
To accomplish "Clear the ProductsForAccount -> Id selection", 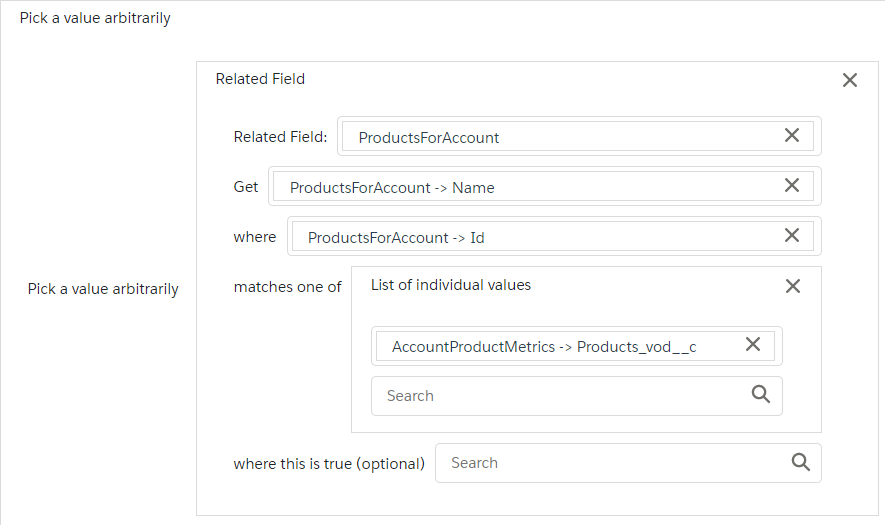I will [x=791, y=236].
